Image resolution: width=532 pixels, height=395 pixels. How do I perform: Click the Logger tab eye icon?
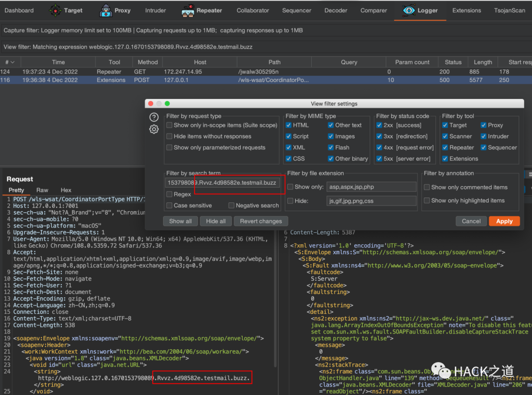408,10
